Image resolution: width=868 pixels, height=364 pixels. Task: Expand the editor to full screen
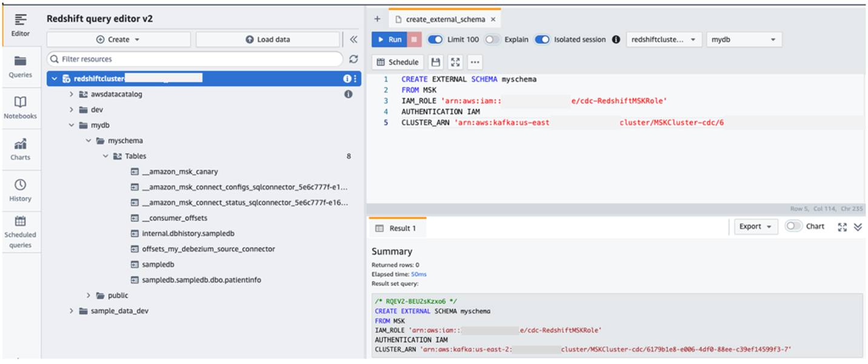pyautogui.click(x=455, y=62)
